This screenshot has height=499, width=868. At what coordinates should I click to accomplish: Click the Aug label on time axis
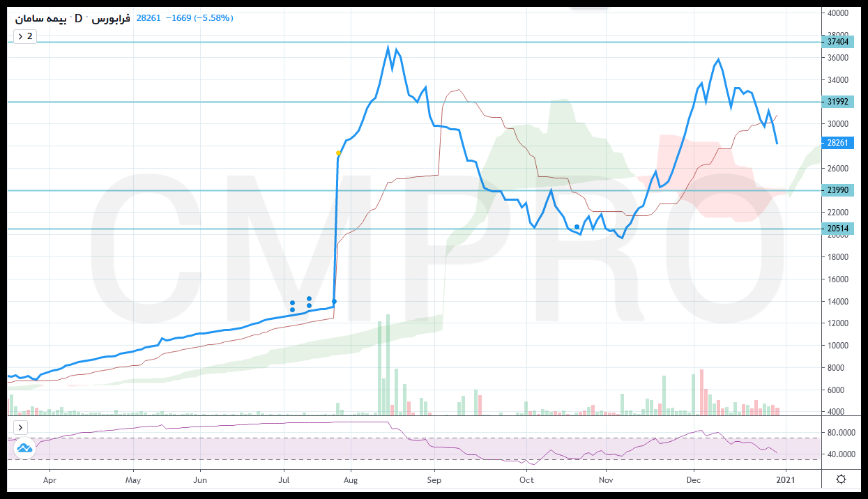click(x=351, y=479)
